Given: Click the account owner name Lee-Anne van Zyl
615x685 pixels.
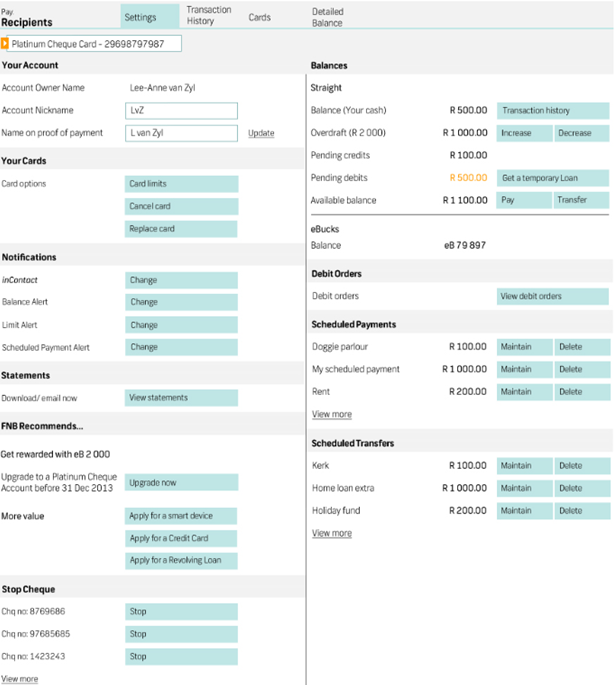Looking at the screenshot, I should (162, 88).
